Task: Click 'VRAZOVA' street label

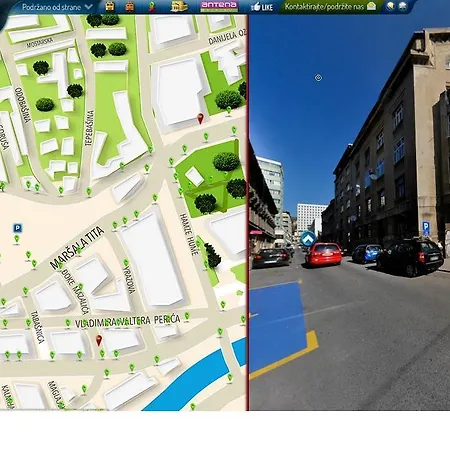Action: pos(129,280)
